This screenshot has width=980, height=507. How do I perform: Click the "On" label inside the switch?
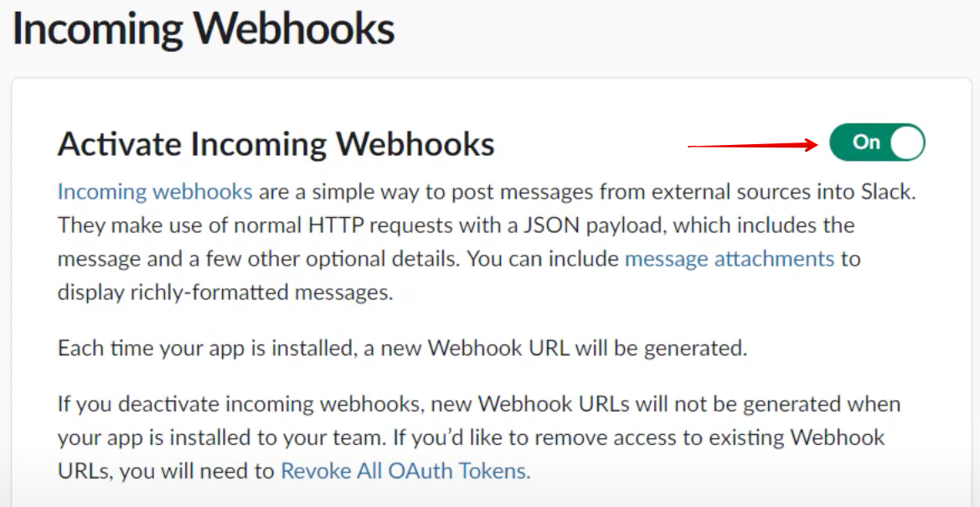pyautogui.click(x=866, y=142)
